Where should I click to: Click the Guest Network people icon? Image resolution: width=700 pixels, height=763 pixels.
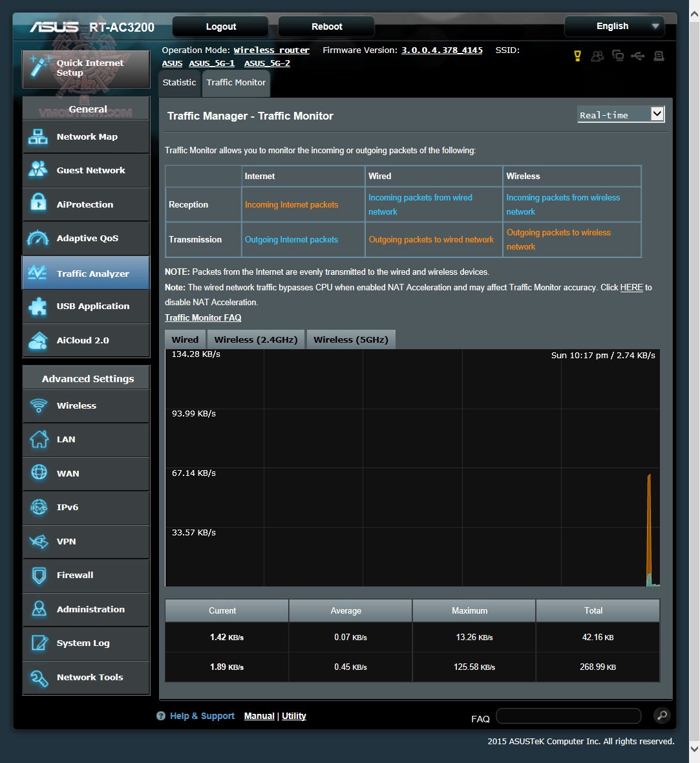[x=38, y=169]
